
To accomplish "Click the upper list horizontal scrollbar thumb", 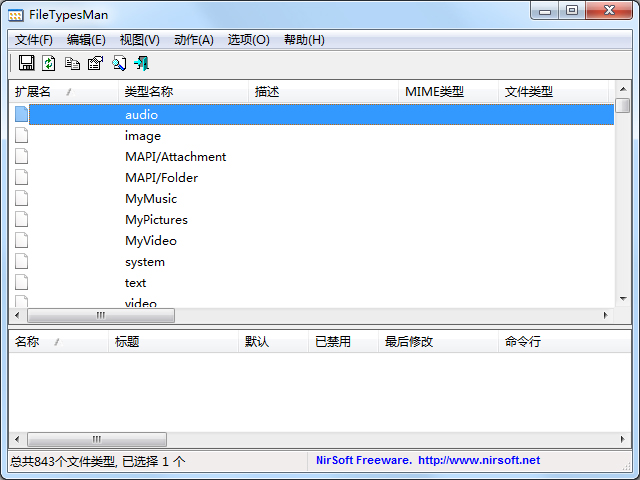I will click(101, 315).
